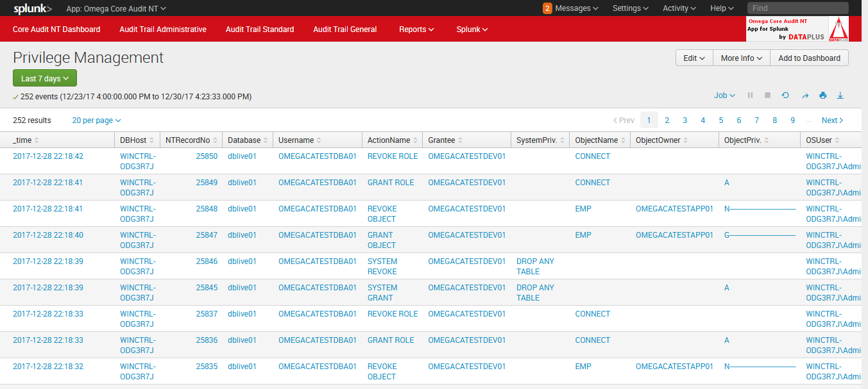Reload the search results
This screenshot has width=868, height=389.
785,95
